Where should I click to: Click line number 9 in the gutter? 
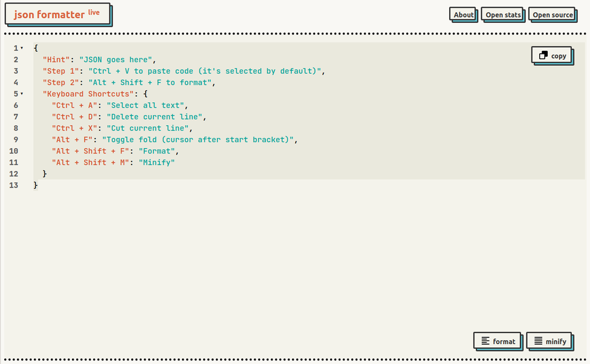(x=16, y=140)
